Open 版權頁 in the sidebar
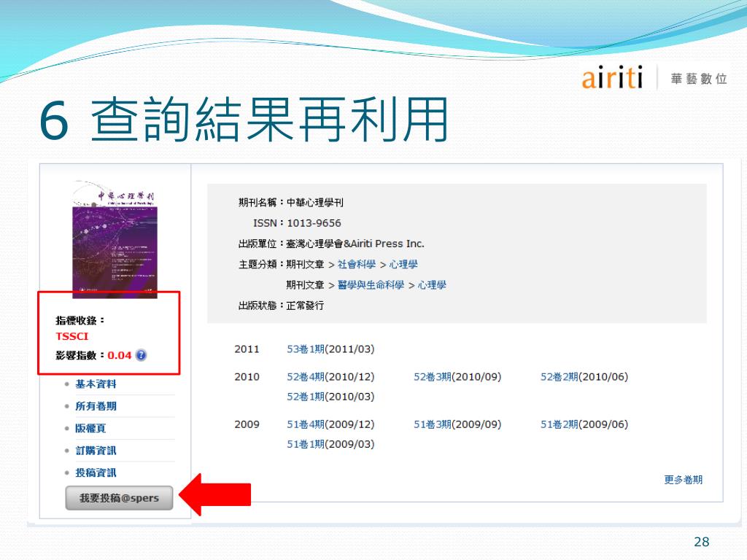The image size is (747, 560). (90, 429)
